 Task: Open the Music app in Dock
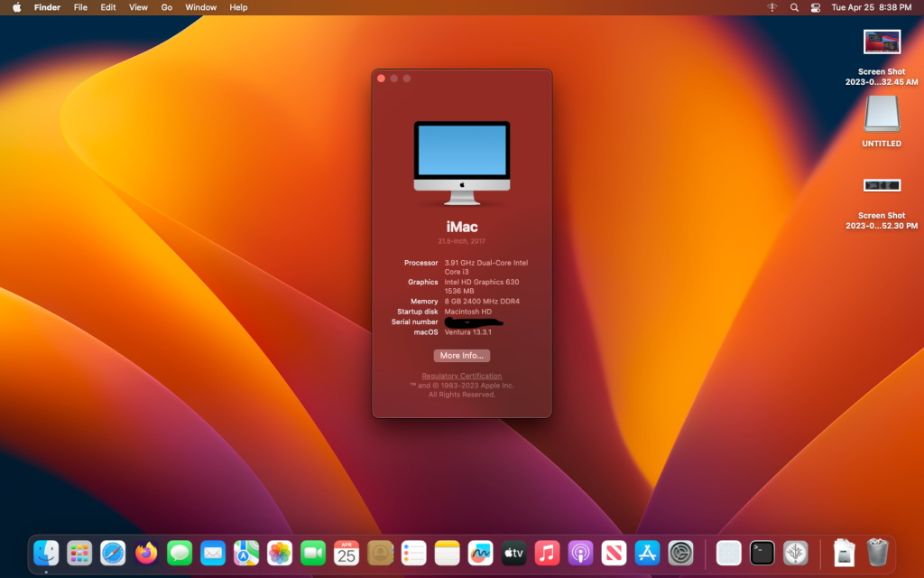pyautogui.click(x=547, y=553)
